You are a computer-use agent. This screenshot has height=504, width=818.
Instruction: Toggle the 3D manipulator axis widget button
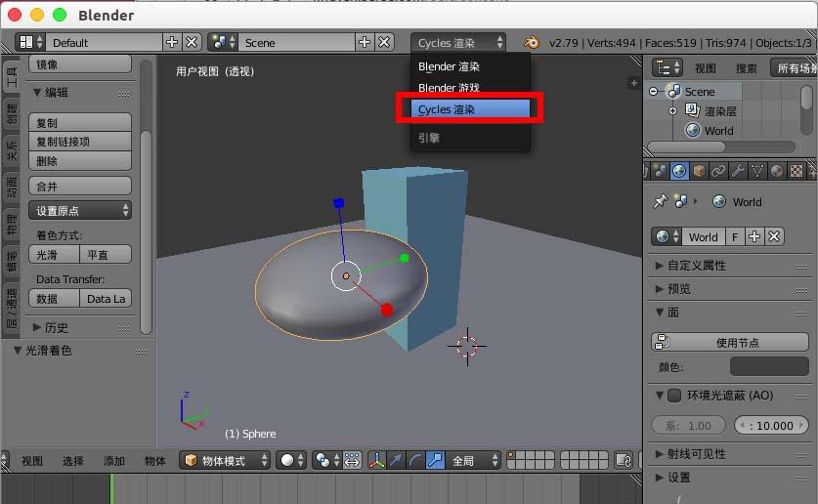(x=377, y=460)
